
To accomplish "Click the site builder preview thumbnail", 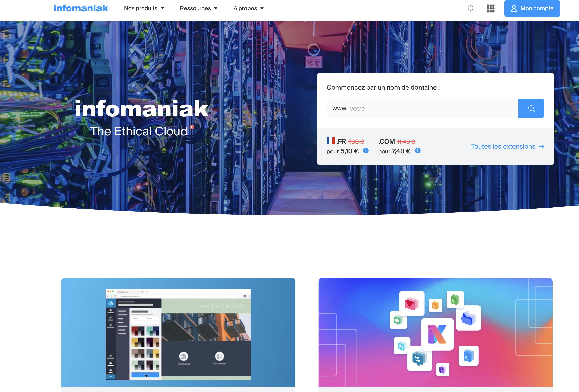I will (x=178, y=334).
